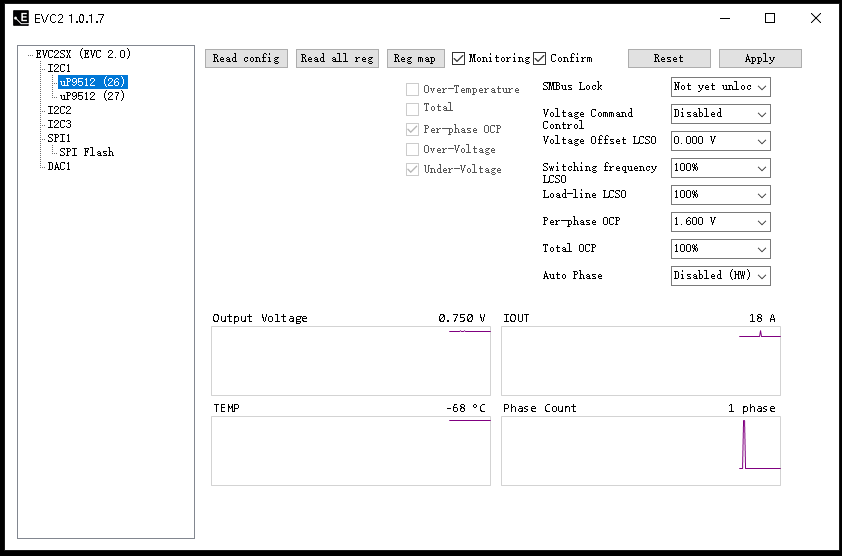
Task: Open the SMBus Lock dropdown
Action: tap(720, 87)
